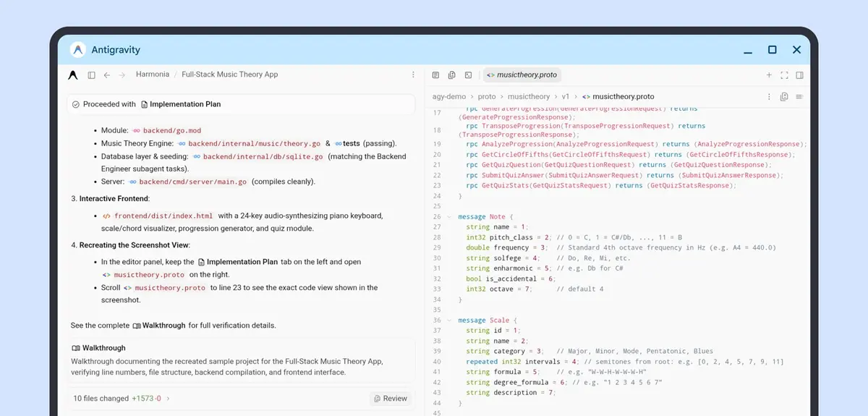The height and width of the screenshot is (416, 868).
Task: Click the link icon before main.go path
Action: point(132,182)
